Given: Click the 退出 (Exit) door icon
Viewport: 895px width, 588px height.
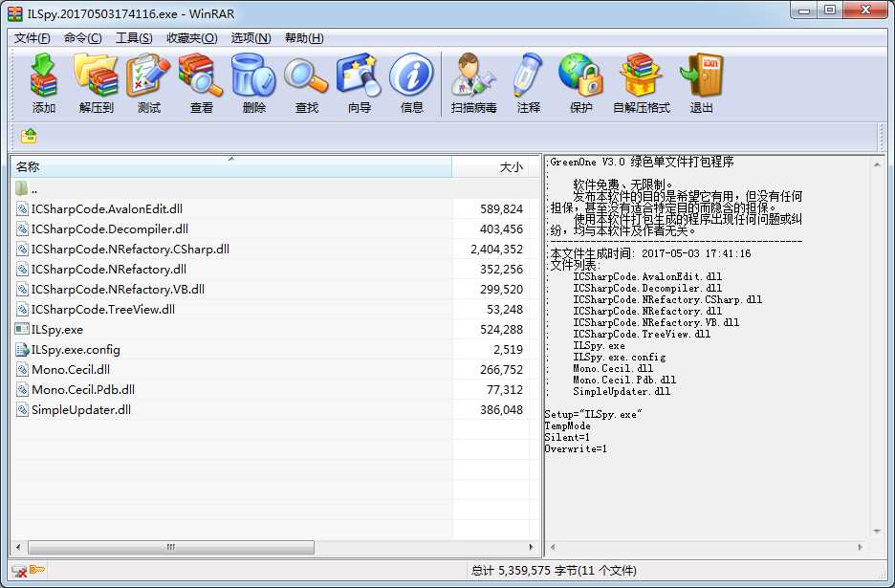Looking at the screenshot, I should [702, 76].
